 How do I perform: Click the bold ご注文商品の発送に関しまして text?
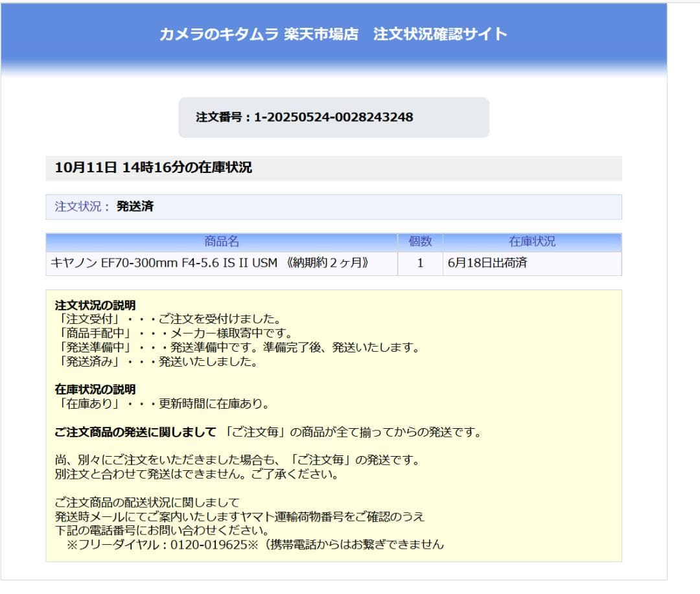pos(135,432)
